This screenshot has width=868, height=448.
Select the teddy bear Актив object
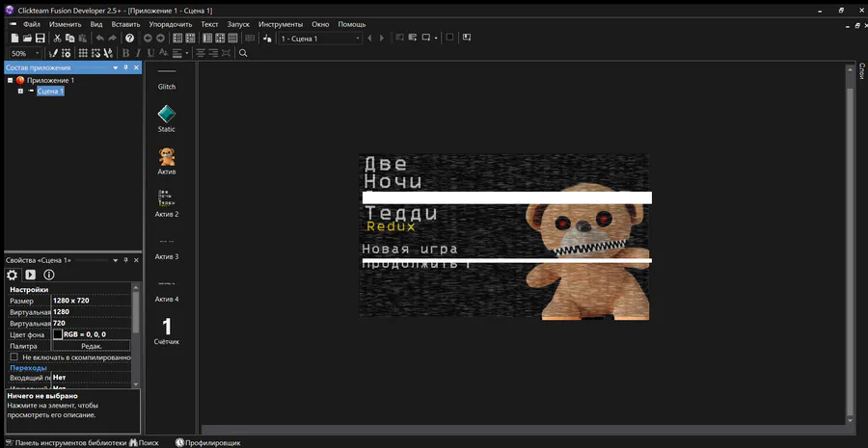coord(166,156)
